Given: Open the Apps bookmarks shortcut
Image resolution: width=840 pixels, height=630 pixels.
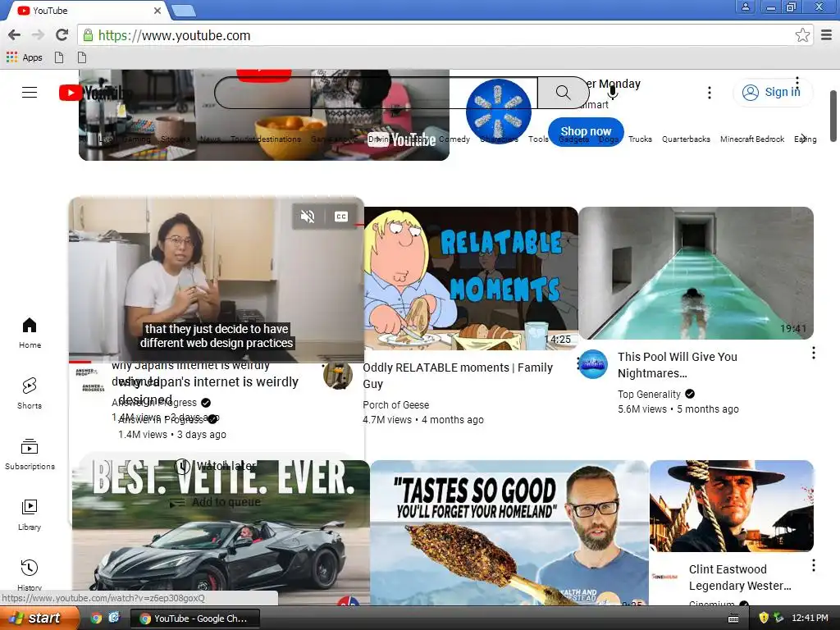Looking at the screenshot, I should 24,57.
